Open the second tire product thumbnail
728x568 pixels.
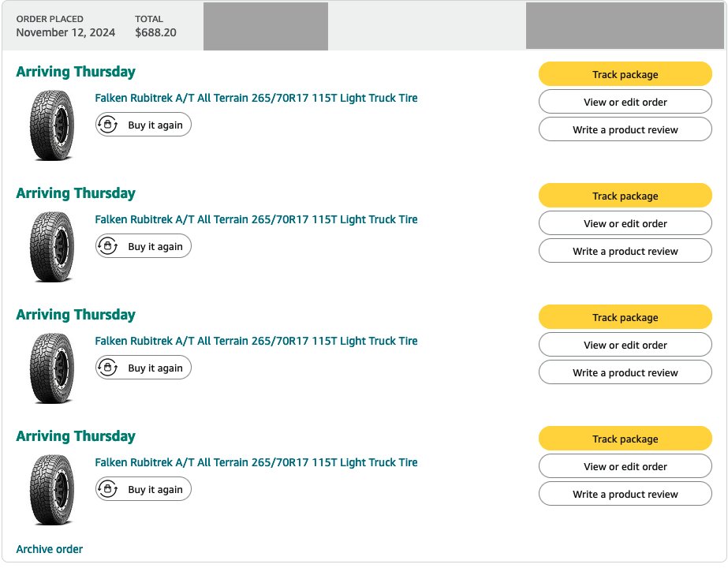[x=52, y=247]
